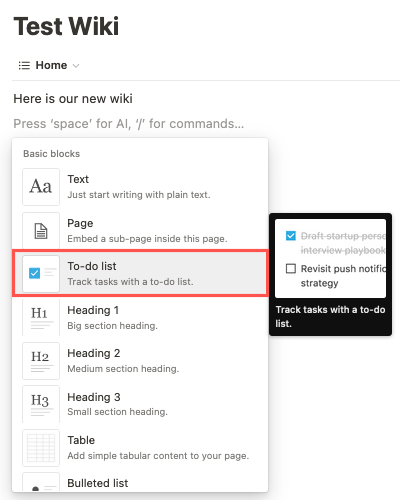Click the Test Wiki page title
The image size is (400, 500).
(x=66, y=26)
